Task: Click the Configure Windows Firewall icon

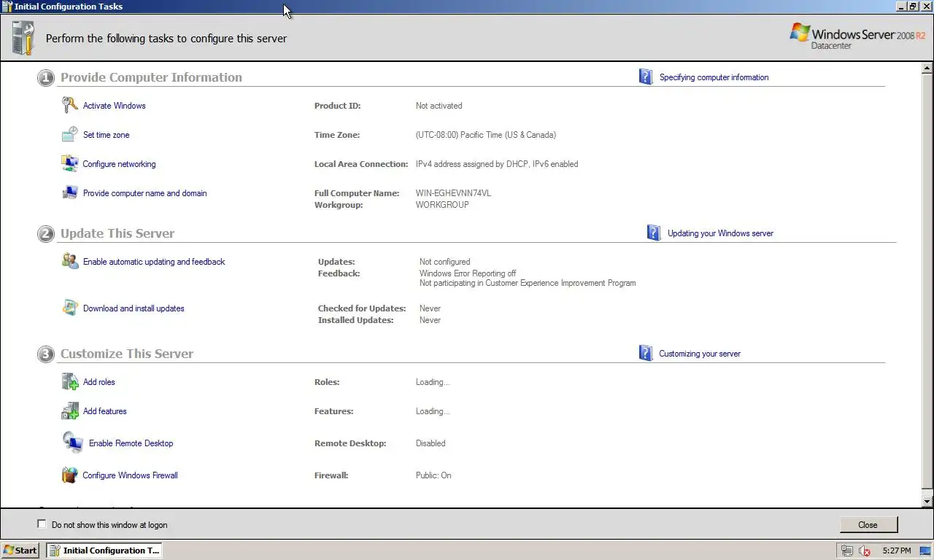Action: point(69,475)
